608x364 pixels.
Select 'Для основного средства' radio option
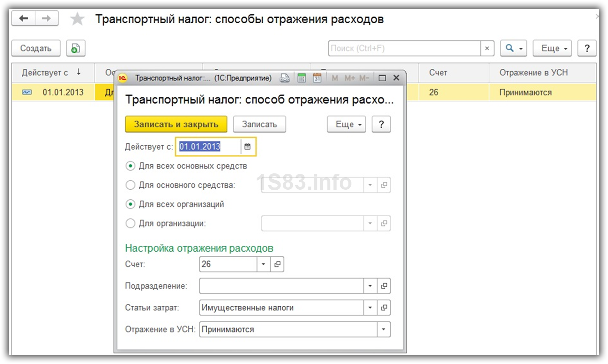131,185
